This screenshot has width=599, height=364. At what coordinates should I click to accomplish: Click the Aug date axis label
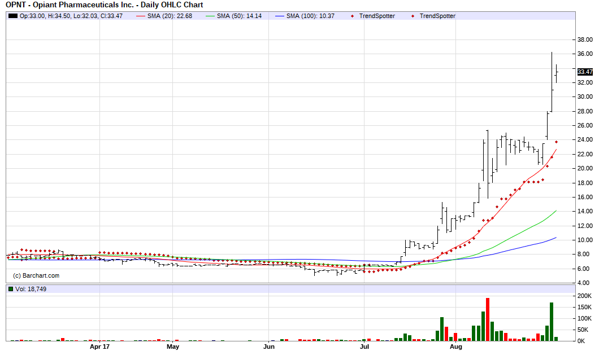click(x=455, y=347)
